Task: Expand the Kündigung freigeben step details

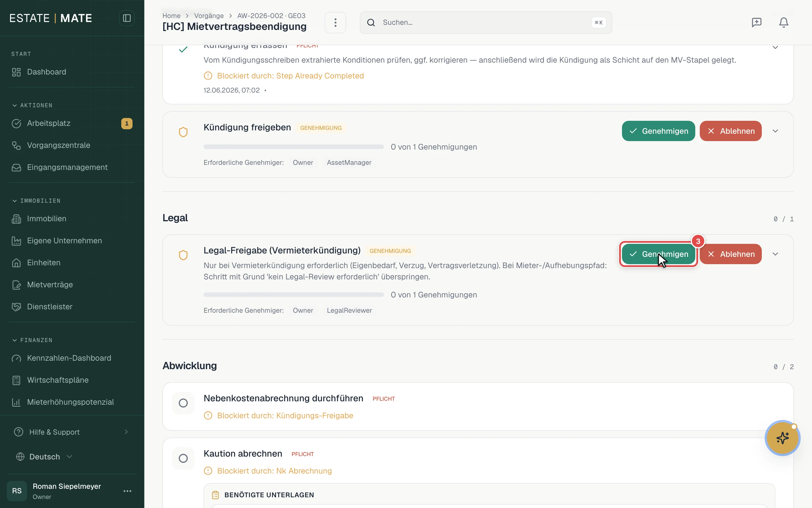Action: click(x=775, y=131)
